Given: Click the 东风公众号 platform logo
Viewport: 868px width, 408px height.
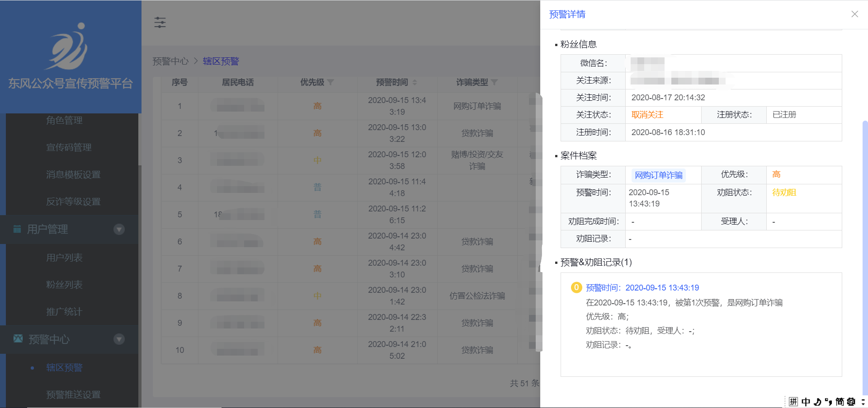Looking at the screenshot, I should coord(66,46).
